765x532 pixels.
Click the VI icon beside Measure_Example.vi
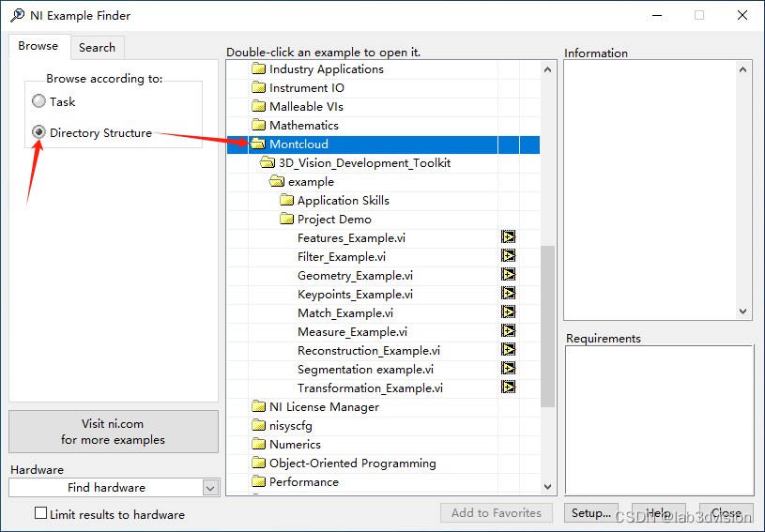pyautogui.click(x=508, y=331)
